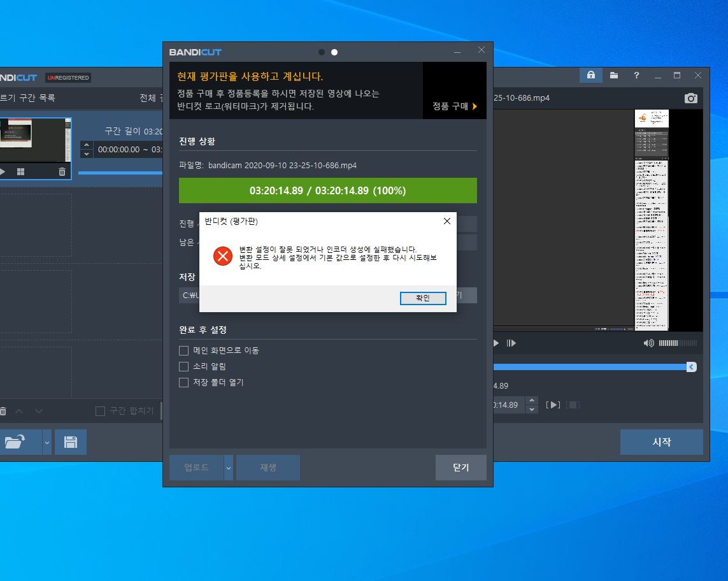Decrease the end time with down stepper
Image resolution: width=728 pixels, height=581 pixels.
tap(532, 409)
